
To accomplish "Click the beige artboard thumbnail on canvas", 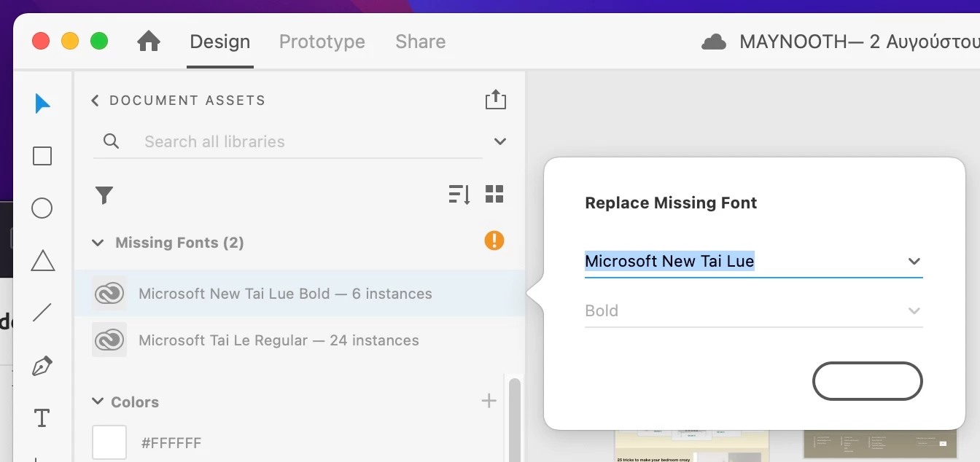I will click(x=692, y=446).
